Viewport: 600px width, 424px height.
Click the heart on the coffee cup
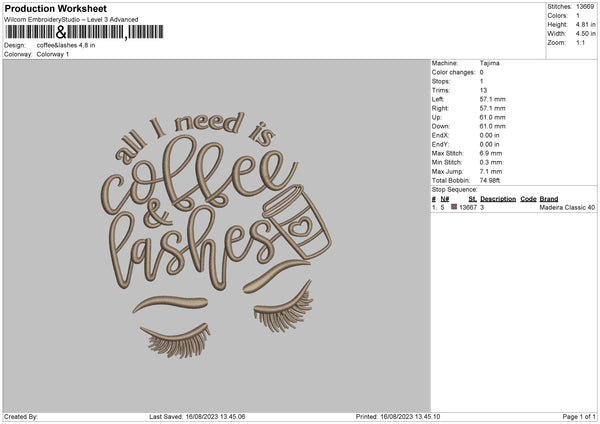point(300,226)
